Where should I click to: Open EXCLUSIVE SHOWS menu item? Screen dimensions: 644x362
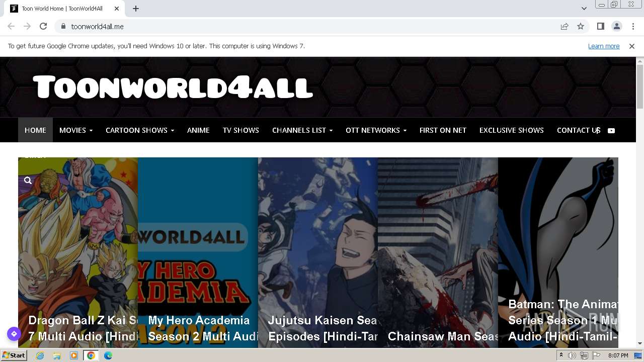[x=512, y=130]
